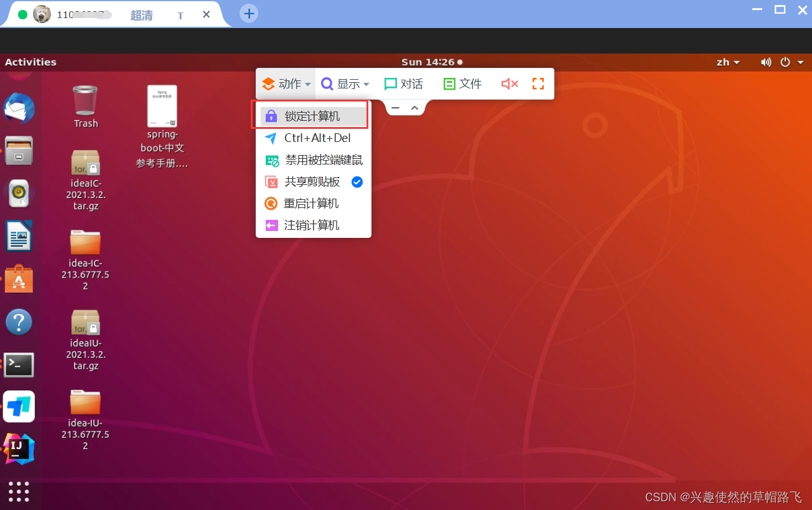This screenshot has height=510, width=812.
Task: Open the 显示 display dropdown
Action: (x=345, y=83)
